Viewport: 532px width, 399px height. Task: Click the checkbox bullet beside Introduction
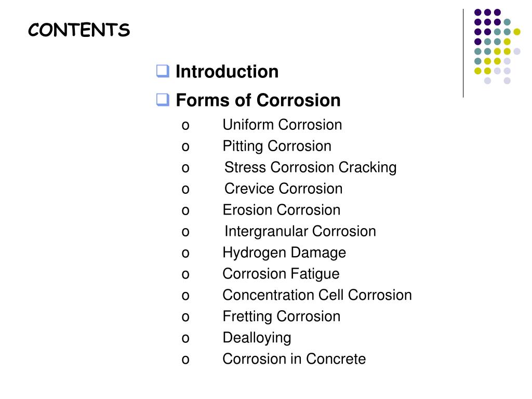[x=163, y=71]
